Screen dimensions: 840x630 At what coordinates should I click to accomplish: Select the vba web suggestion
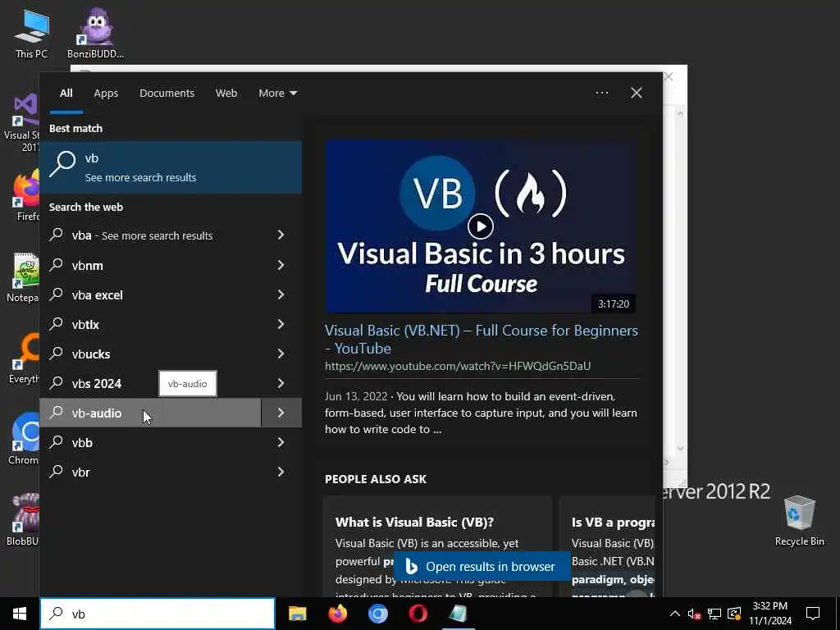pyautogui.click(x=151, y=235)
